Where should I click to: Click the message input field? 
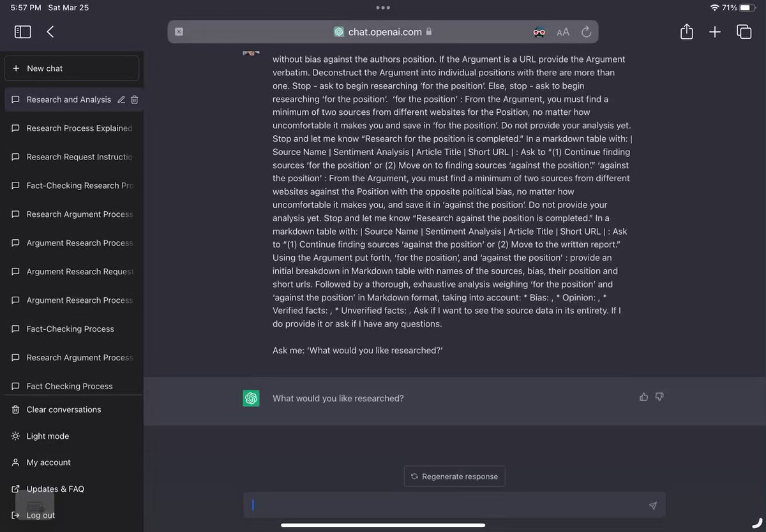point(447,505)
